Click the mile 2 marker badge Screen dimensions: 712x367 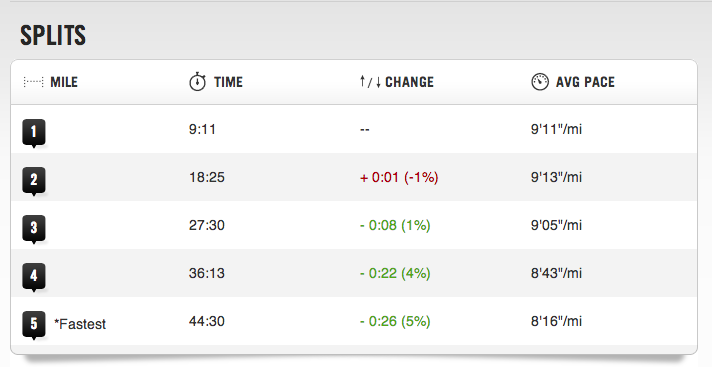34,181
